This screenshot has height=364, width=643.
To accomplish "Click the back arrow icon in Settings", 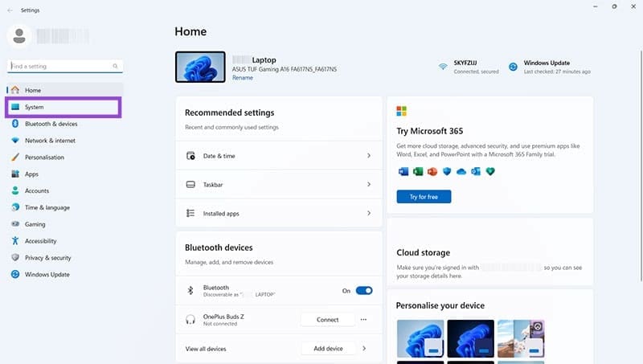I will click(x=10, y=10).
